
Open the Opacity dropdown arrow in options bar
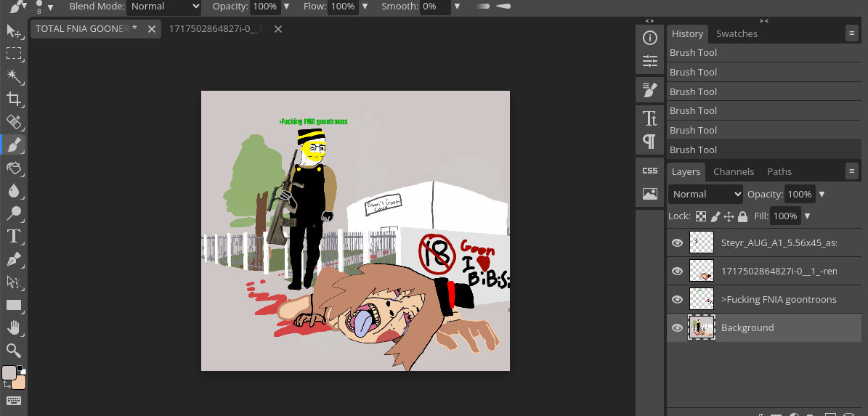pos(286,7)
